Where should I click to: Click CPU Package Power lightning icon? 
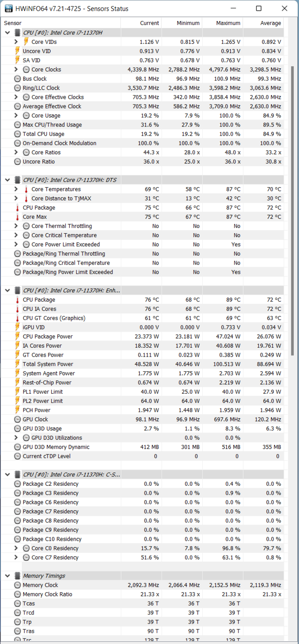(17, 337)
